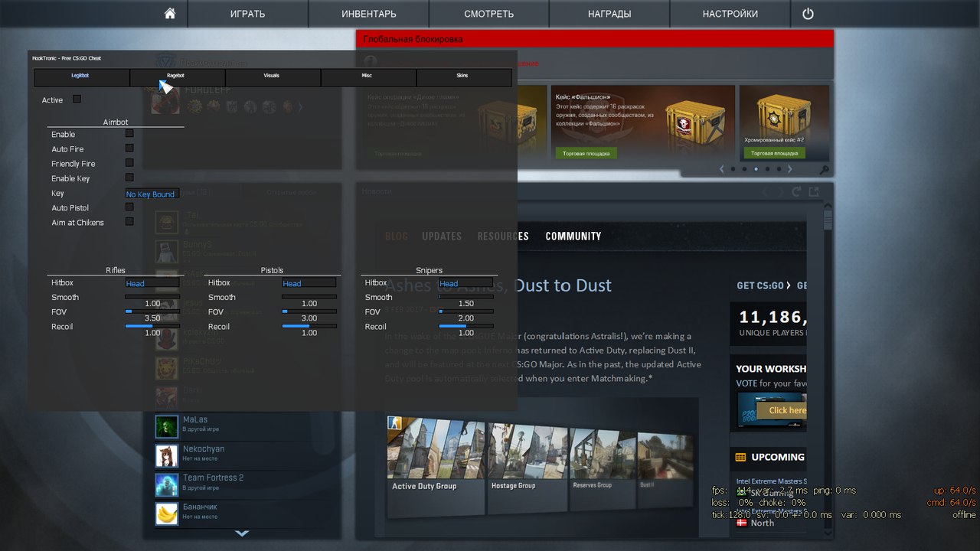The height and width of the screenshot is (551, 980).
Task: Click the search magnifier under case carousel
Action: click(824, 170)
